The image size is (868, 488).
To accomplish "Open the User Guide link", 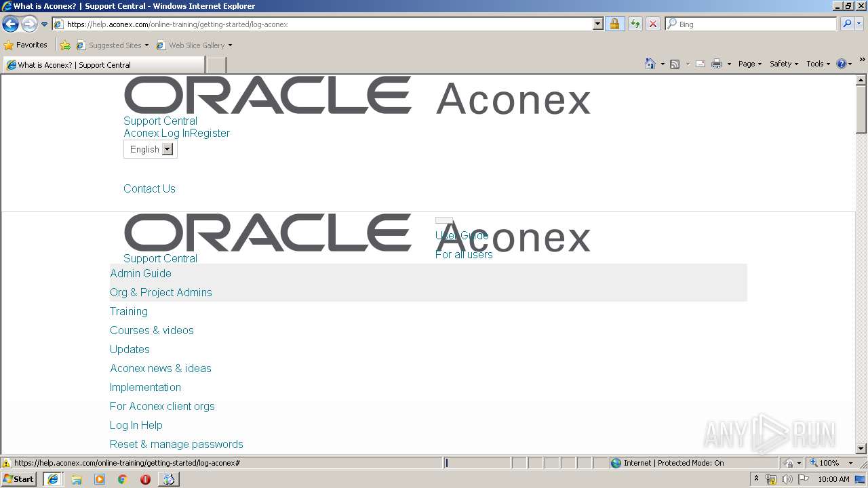I will point(462,235).
